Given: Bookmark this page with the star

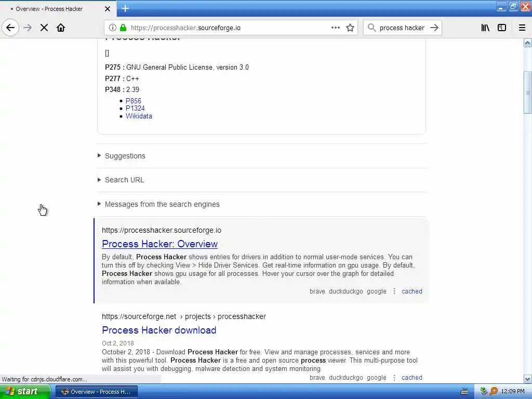Looking at the screenshot, I should click(350, 28).
